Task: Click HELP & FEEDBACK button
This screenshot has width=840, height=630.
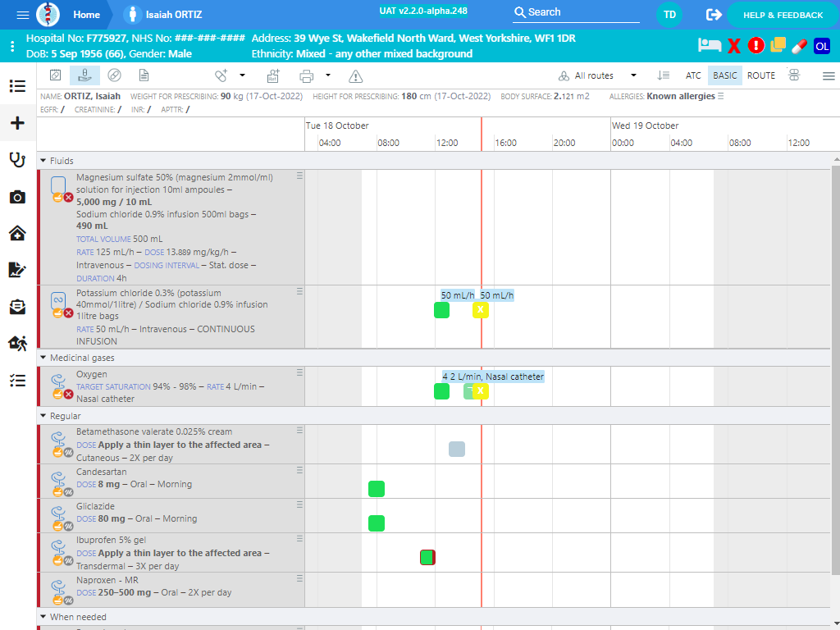Action: coord(782,15)
